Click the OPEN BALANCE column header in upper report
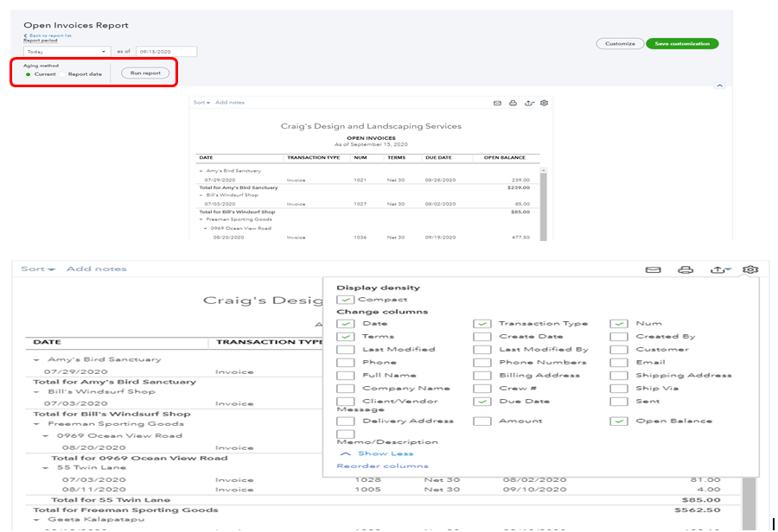The image size is (778, 532). click(x=504, y=158)
